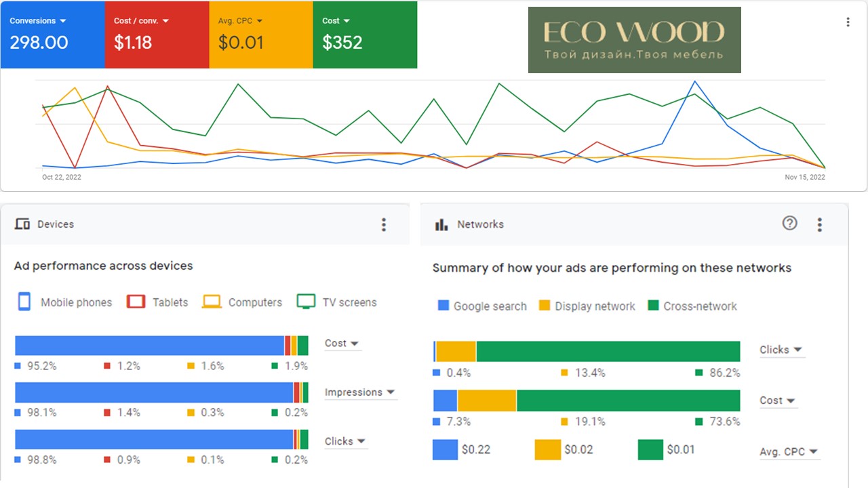The width and height of the screenshot is (868, 488).
Task: Expand the Avg. CPC metric card dropdown
Action: pos(259,21)
